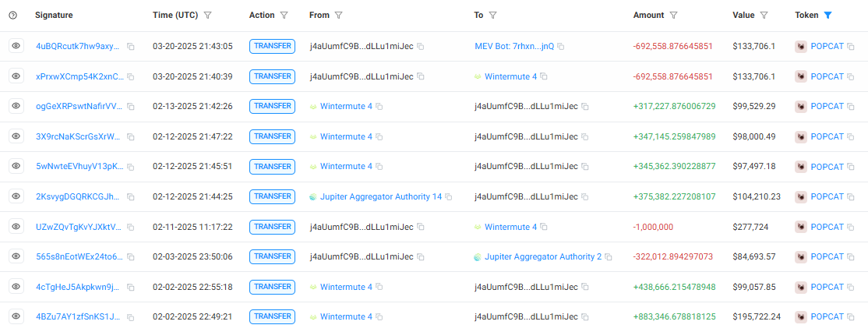
Task: Open the Value column filter
Action: (764, 15)
